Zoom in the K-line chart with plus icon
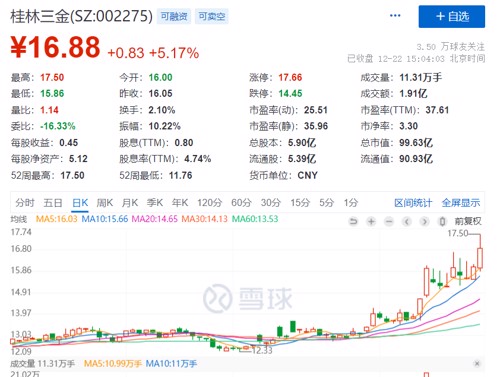Viewport: 500px width, 377px height. point(371,221)
